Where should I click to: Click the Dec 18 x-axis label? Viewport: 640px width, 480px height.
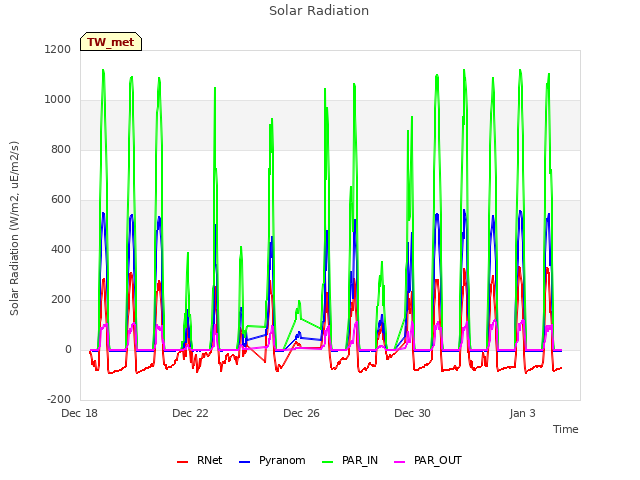click(x=79, y=413)
